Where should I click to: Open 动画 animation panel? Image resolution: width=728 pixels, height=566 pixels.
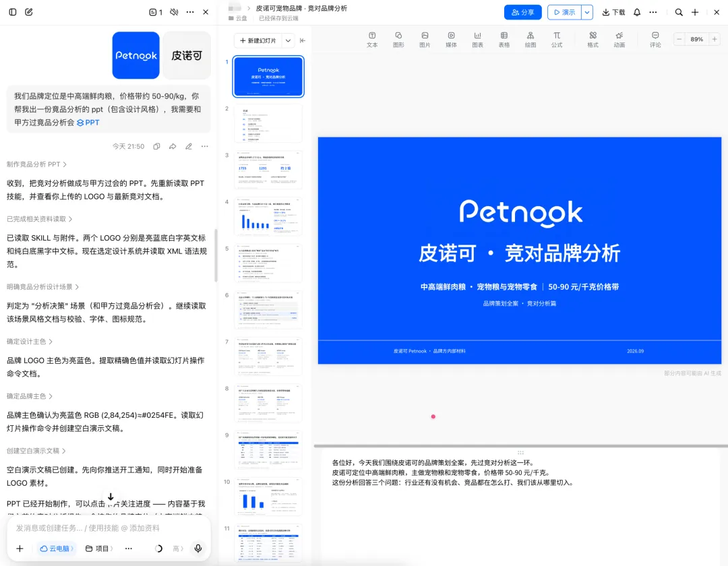click(x=619, y=40)
